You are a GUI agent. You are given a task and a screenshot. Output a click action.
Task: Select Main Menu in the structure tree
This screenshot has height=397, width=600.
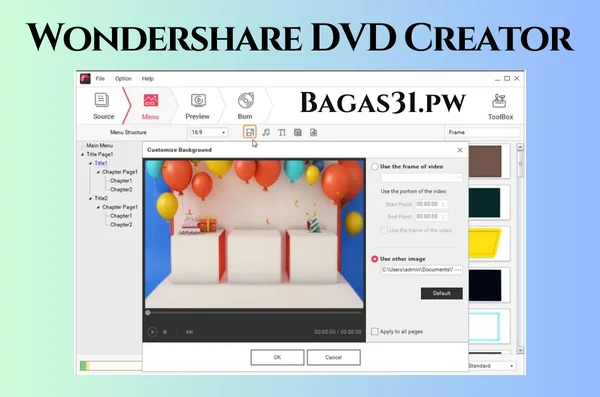[99, 145]
